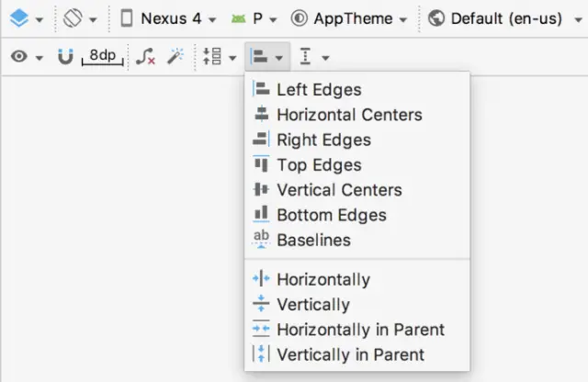
Task: Choose Horizontal Centers from align menu
Action: point(349,115)
